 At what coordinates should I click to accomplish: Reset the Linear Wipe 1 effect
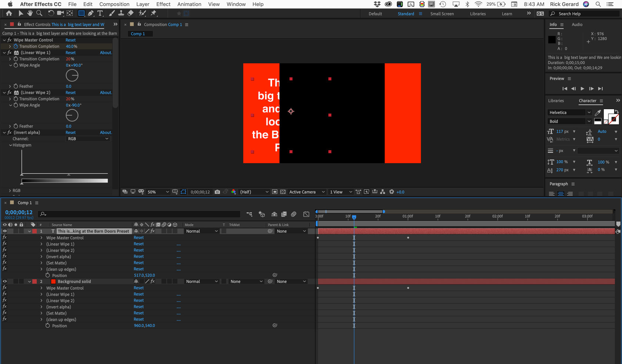pyautogui.click(x=70, y=53)
